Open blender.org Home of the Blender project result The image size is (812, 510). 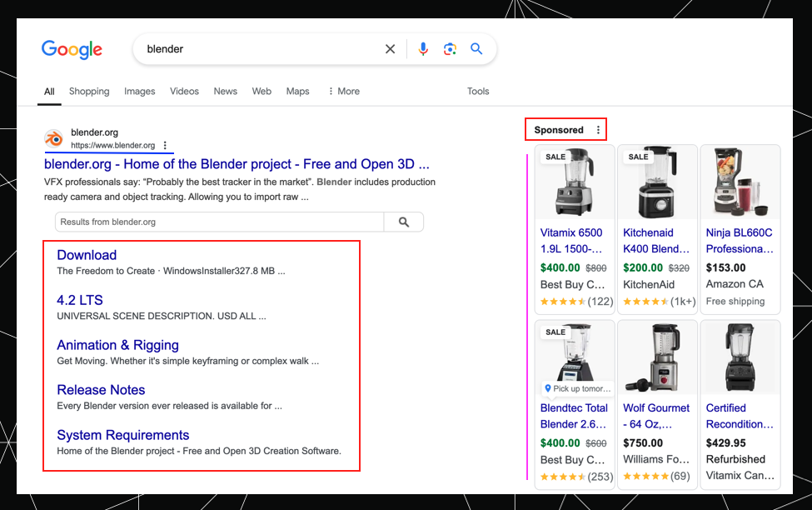[237, 164]
